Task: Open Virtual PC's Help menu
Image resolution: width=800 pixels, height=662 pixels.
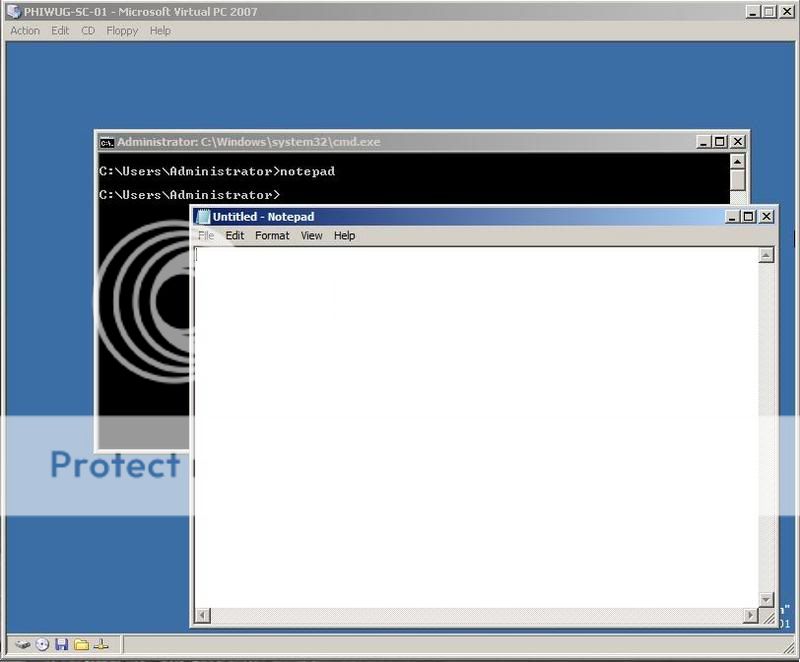Action: pos(159,31)
